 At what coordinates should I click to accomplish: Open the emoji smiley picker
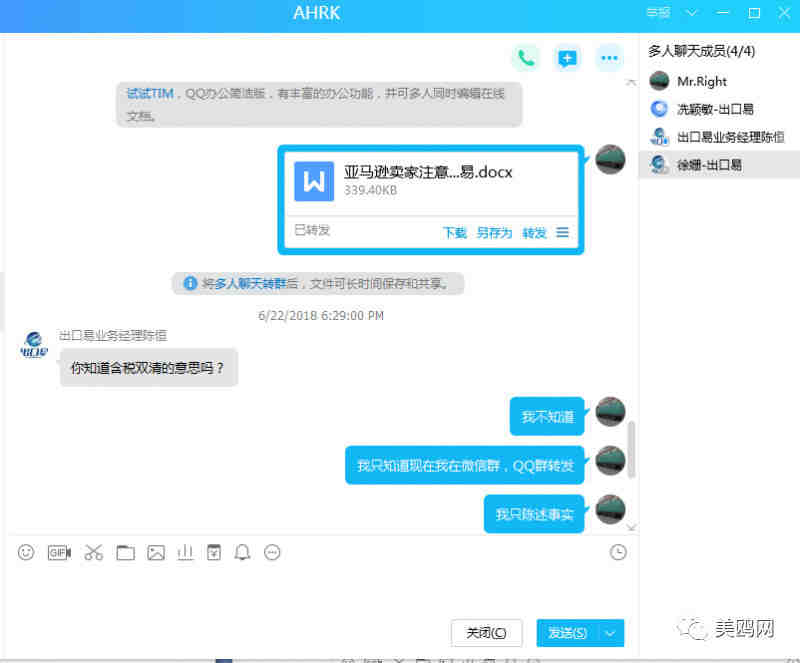(26, 552)
